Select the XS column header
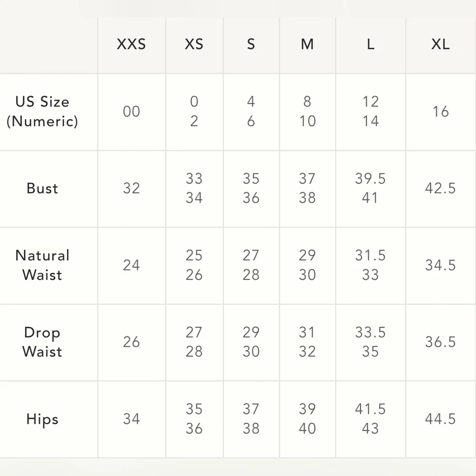476x476 pixels. [194, 44]
